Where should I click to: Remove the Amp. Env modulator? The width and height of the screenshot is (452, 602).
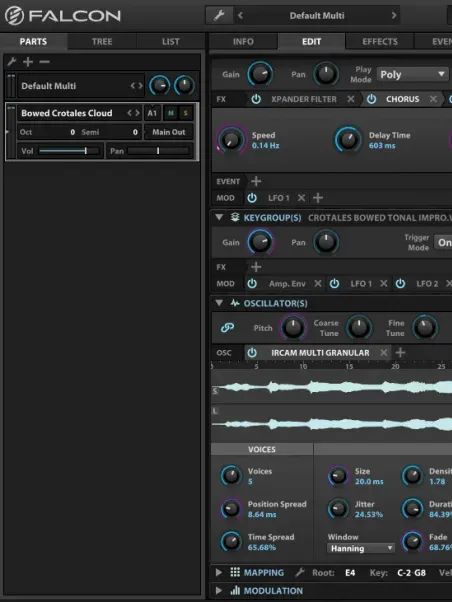(318, 284)
